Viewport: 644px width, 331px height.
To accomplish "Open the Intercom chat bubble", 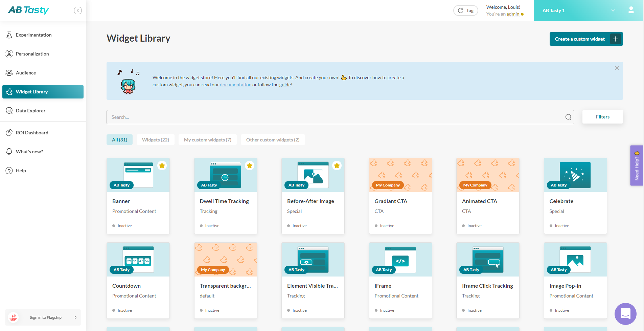I will tap(625, 314).
